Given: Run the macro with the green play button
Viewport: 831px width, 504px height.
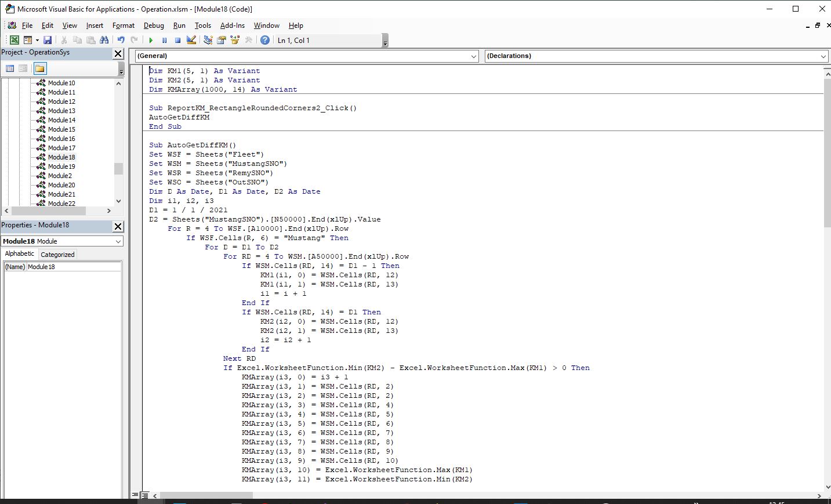Looking at the screenshot, I should (151, 40).
